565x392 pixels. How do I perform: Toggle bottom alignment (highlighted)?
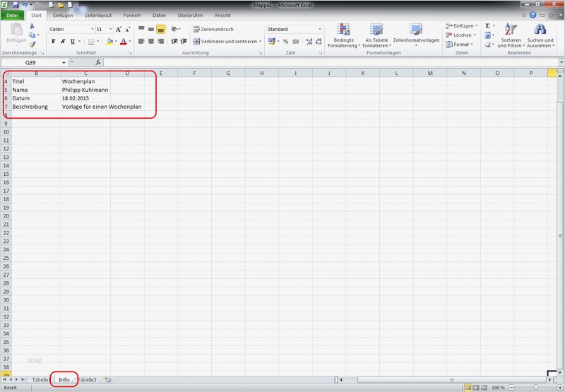pos(161,29)
